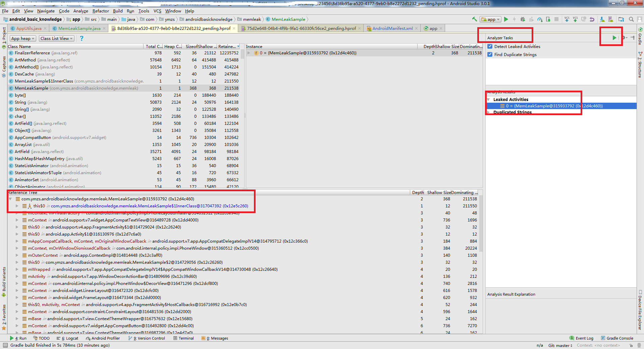Screen dimensions: 644x349
Task: Open the Captures side tool window
Action: tap(4, 66)
